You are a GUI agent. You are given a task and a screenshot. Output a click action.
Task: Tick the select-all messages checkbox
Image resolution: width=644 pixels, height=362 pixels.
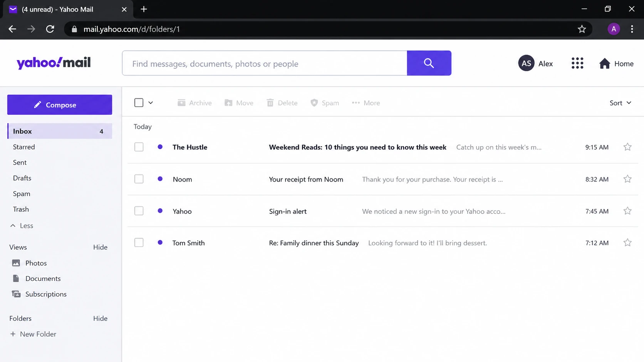[x=139, y=103]
